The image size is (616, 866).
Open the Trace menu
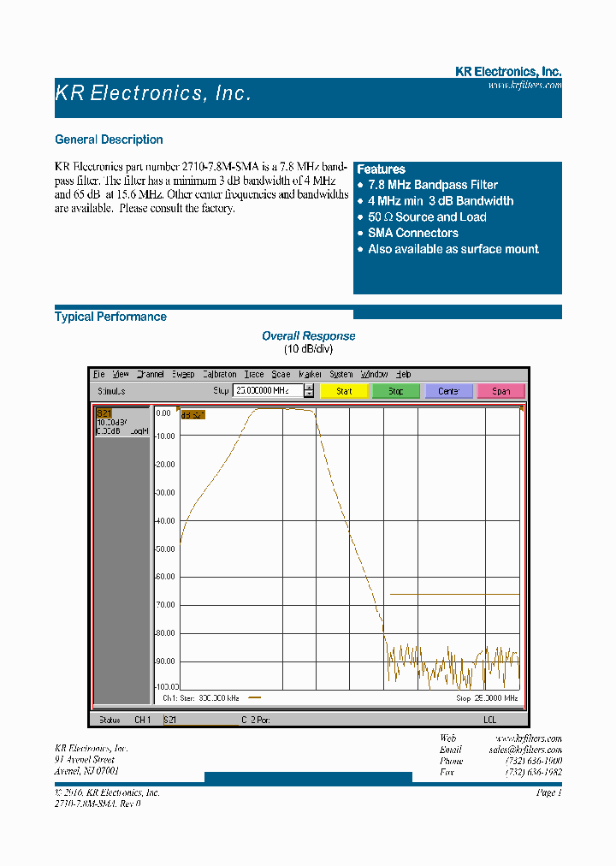[254, 375]
